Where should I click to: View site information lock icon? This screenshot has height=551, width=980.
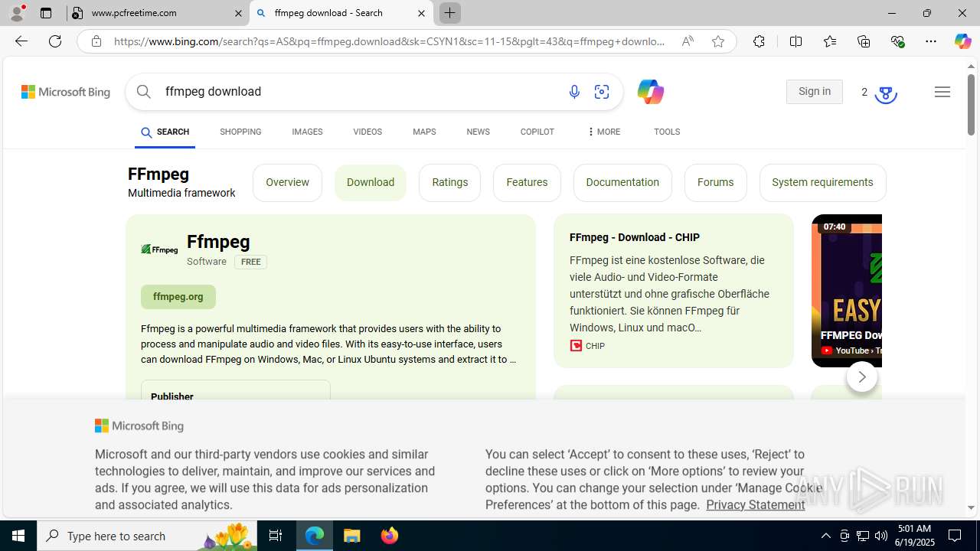96,41
